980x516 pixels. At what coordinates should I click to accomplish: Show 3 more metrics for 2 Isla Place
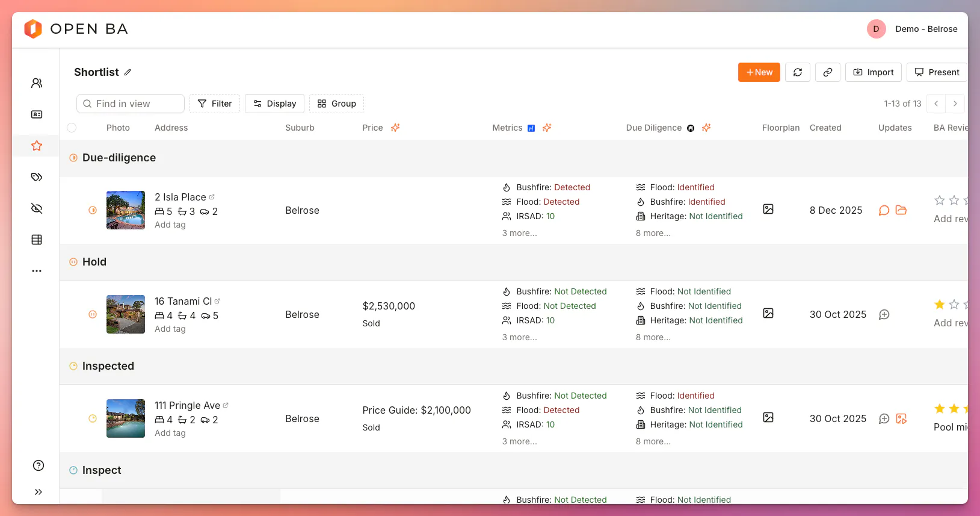(520, 233)
